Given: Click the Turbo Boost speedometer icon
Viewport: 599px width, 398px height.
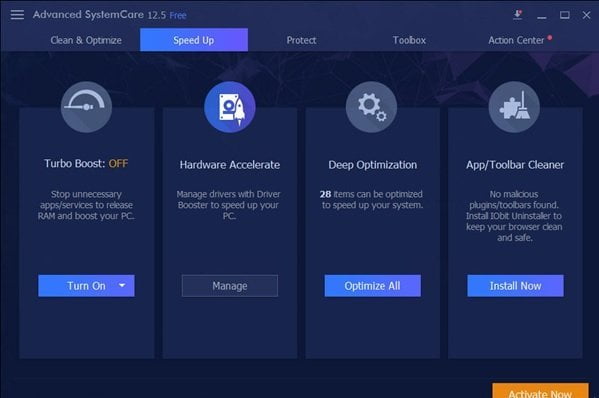Looking at the screenshot, I should 86,107.
